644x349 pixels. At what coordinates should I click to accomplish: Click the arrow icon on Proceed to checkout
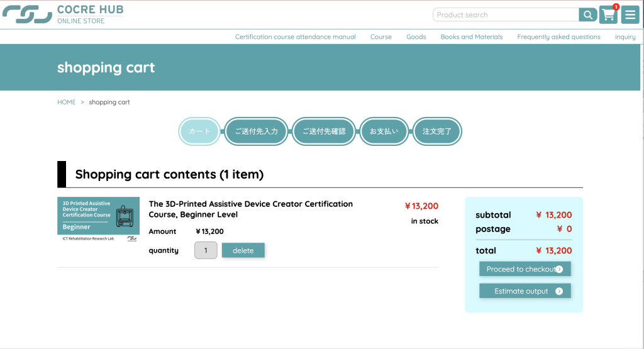tap(559, 269)
